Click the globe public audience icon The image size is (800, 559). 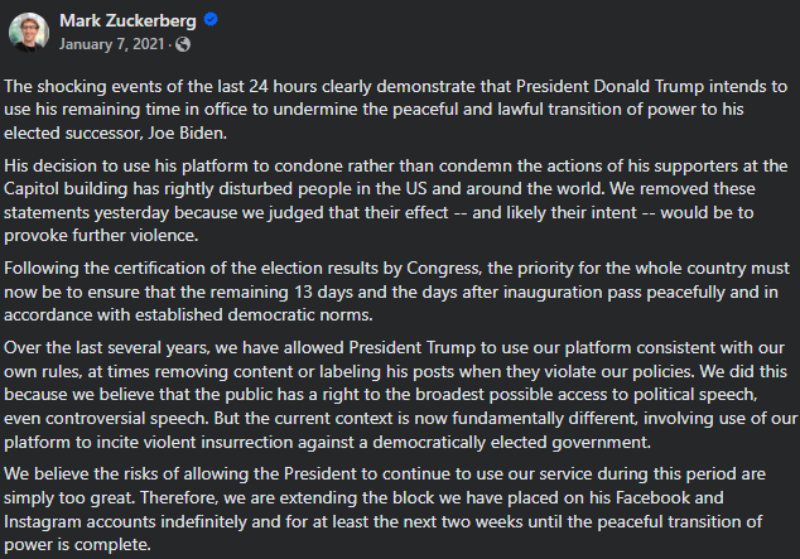point(183,45)
